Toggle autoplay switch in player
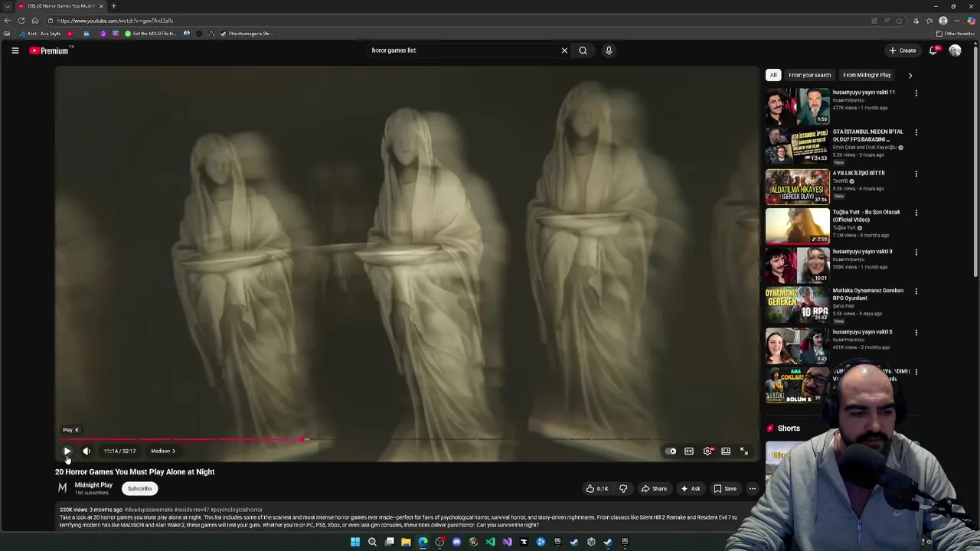 (x=671, y=451)
